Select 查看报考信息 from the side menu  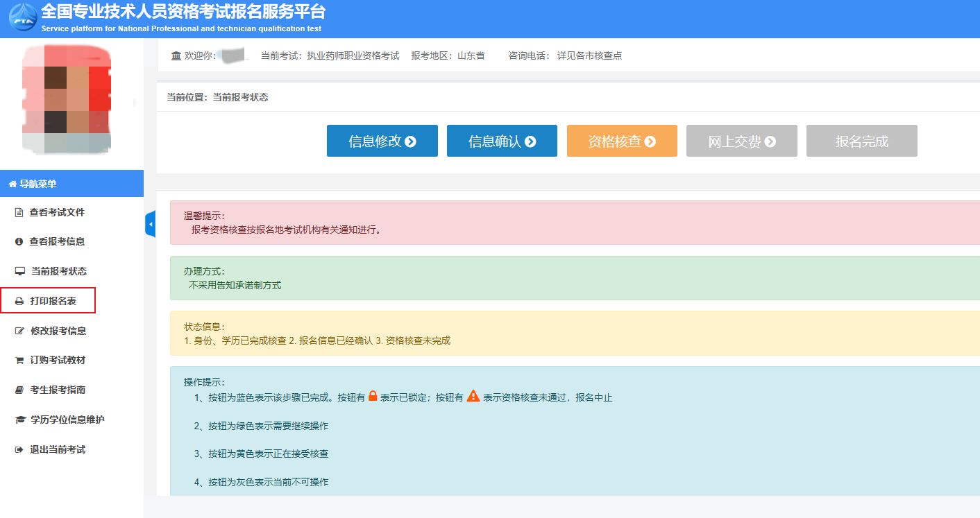pos(57,241)
